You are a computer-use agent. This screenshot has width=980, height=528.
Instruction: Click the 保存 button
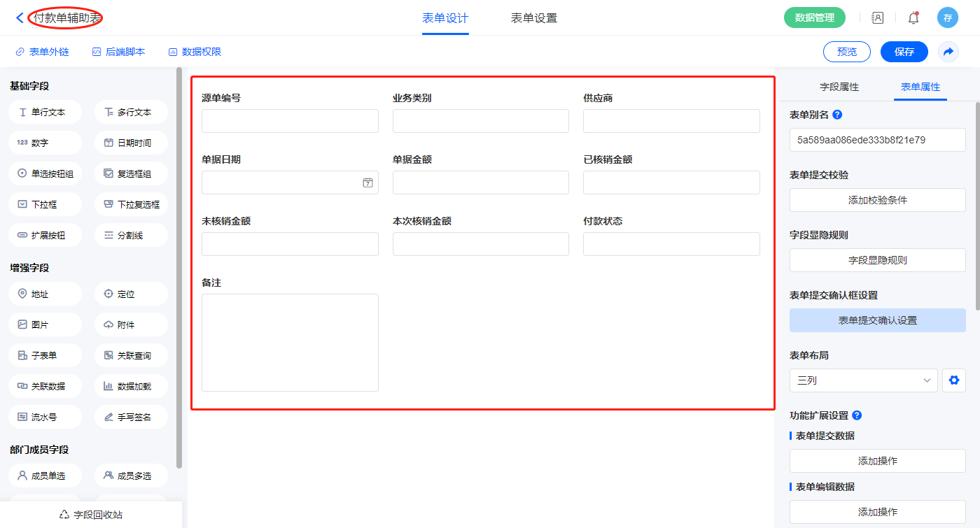904,52
